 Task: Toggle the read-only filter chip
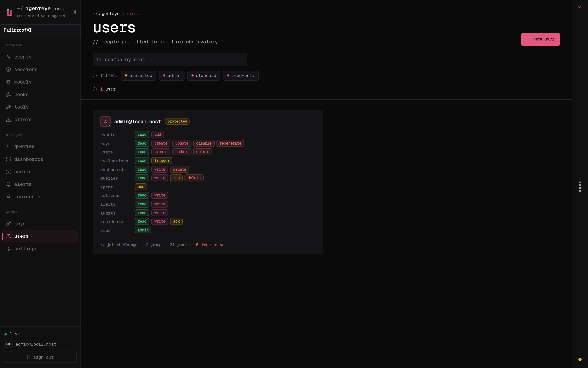pyautogui.click(x=241, y=76)
